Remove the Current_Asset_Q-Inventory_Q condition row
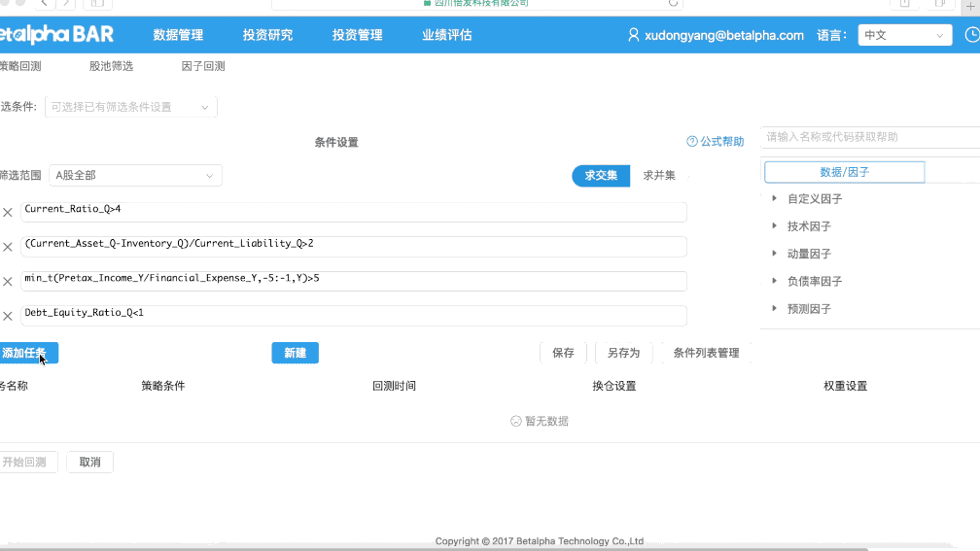The image size is (980, 551). [x=8, y=247]
